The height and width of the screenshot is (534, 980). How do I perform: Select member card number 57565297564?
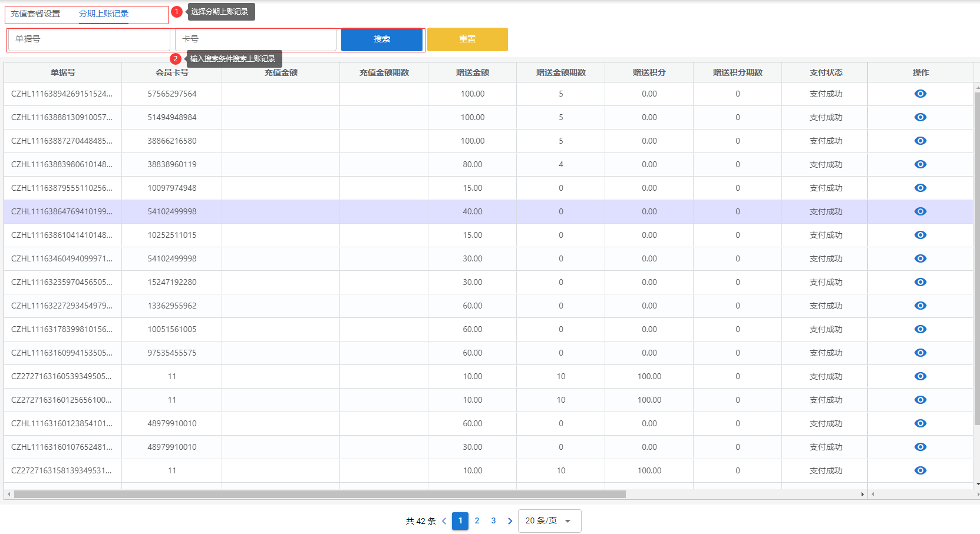pos(172,94)
